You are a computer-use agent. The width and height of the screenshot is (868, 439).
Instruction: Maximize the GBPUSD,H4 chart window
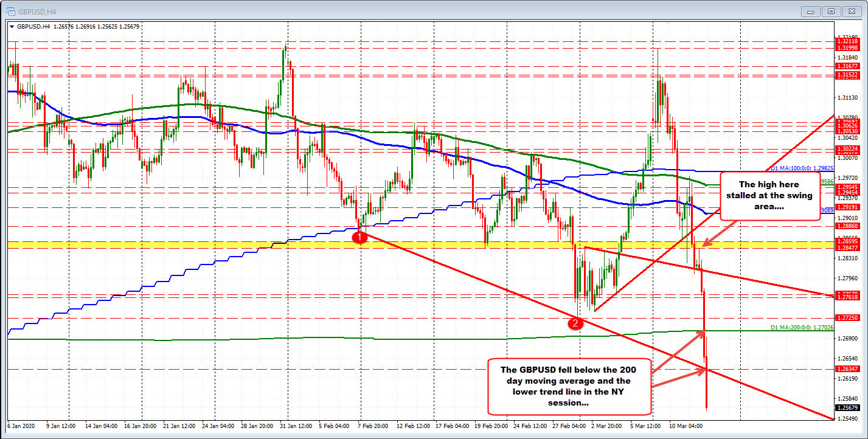pyautogui.click(x=832, y=10)
